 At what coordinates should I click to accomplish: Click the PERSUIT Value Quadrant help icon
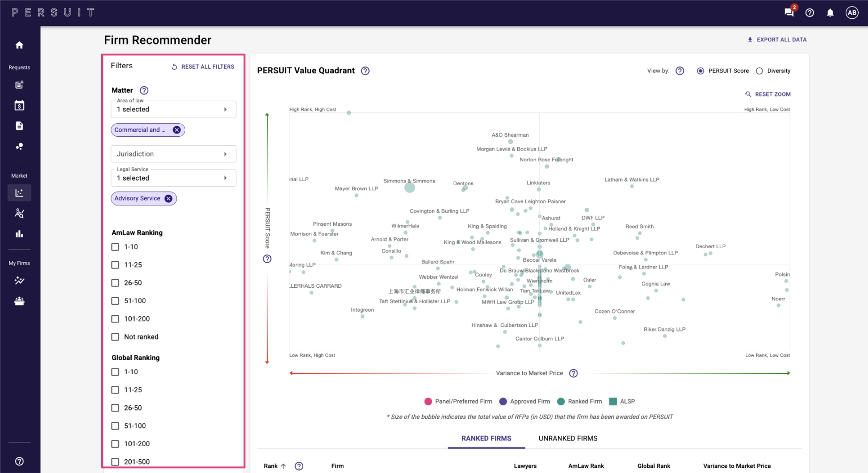(365, 71)
